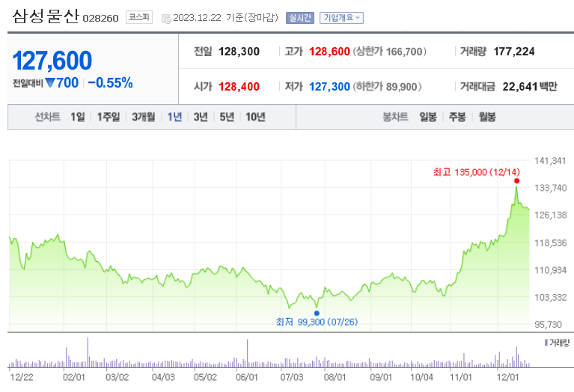Click the 시가 value 128,400
Viewport: 574px width, 392px height.
239,87
